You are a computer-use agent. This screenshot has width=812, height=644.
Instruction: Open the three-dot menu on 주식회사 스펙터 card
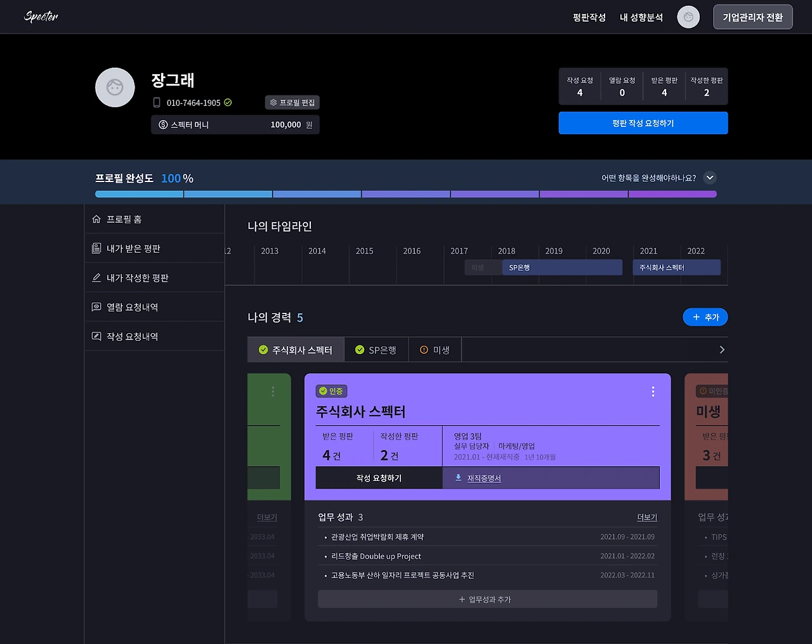pos(653,392)
